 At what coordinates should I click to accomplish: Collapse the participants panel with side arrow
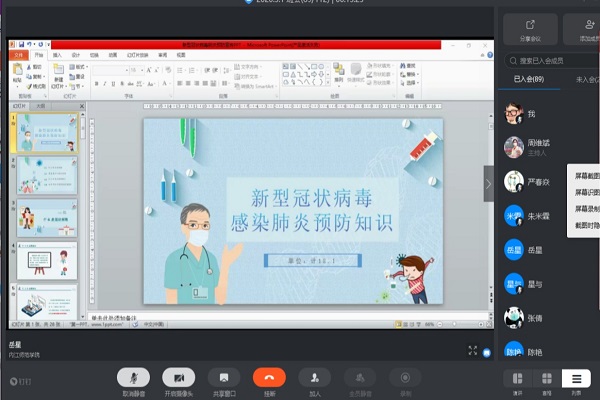click(489, 183)
